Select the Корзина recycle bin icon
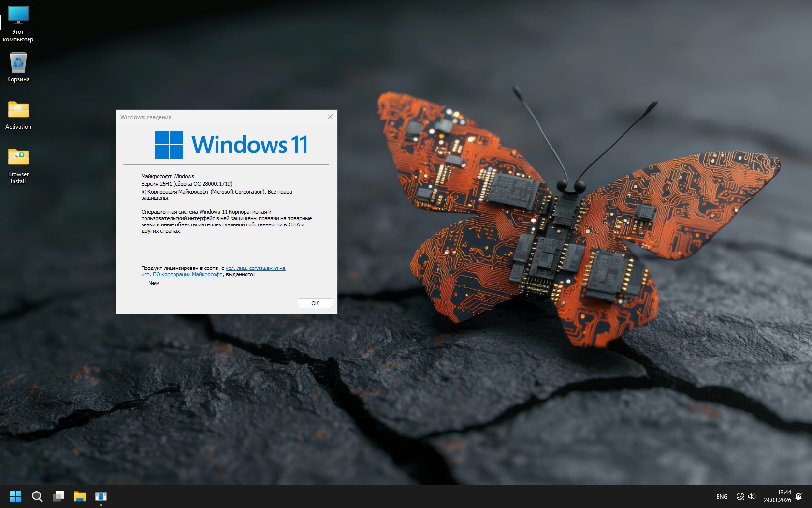Screen dimensions: 812x508 click(18, 67)
